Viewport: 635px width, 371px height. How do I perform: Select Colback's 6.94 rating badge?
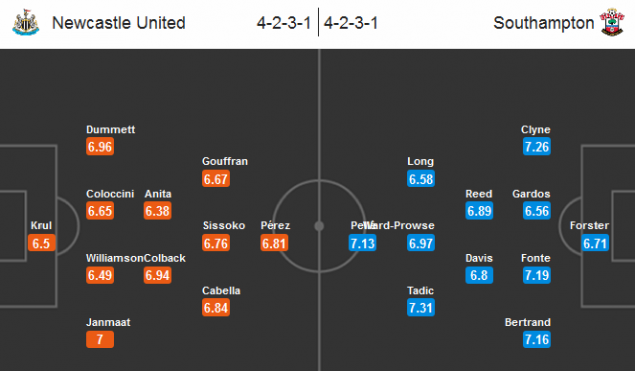coord(158,275)
